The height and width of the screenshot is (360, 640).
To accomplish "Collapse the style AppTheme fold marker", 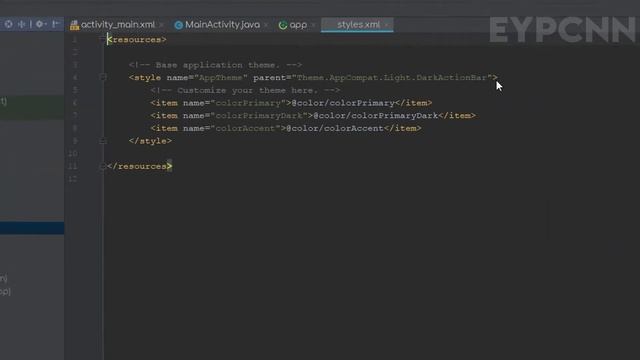I will 103,77.
